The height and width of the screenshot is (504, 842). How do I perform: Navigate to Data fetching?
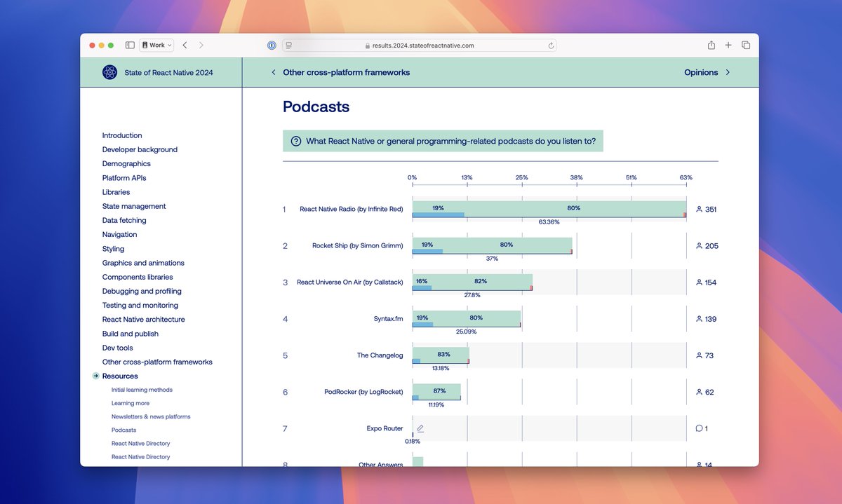tap(124, 220)
